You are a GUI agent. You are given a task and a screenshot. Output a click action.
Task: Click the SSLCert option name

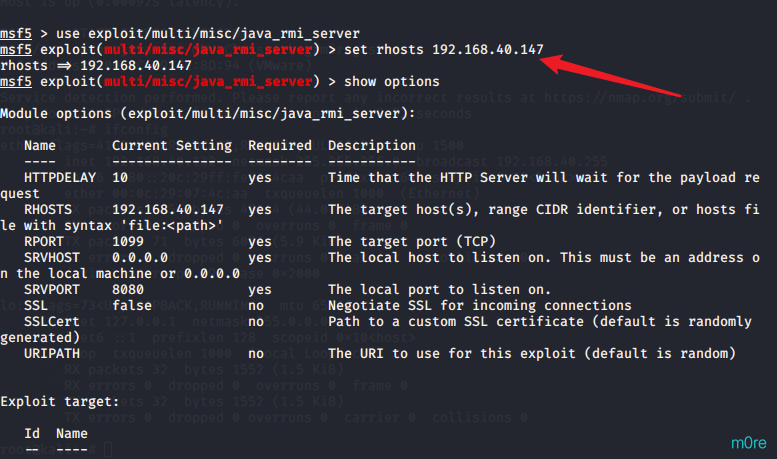click(52, 322)
